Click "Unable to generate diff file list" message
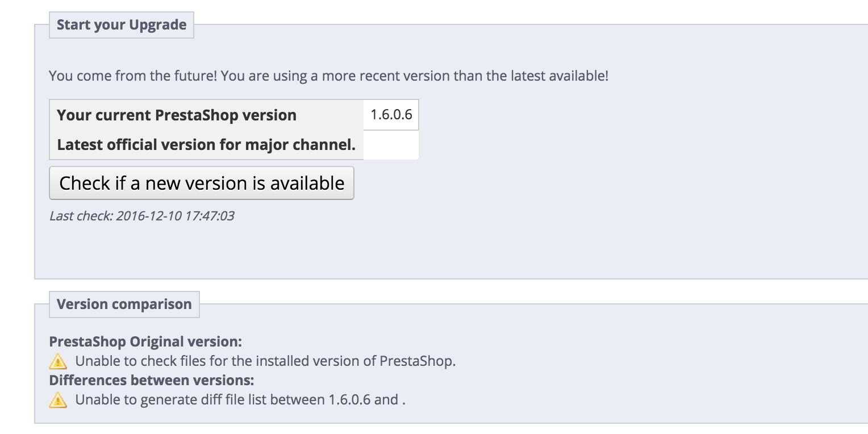The height and width of the screenshot is (434, 868). click(x=201, y=400)
